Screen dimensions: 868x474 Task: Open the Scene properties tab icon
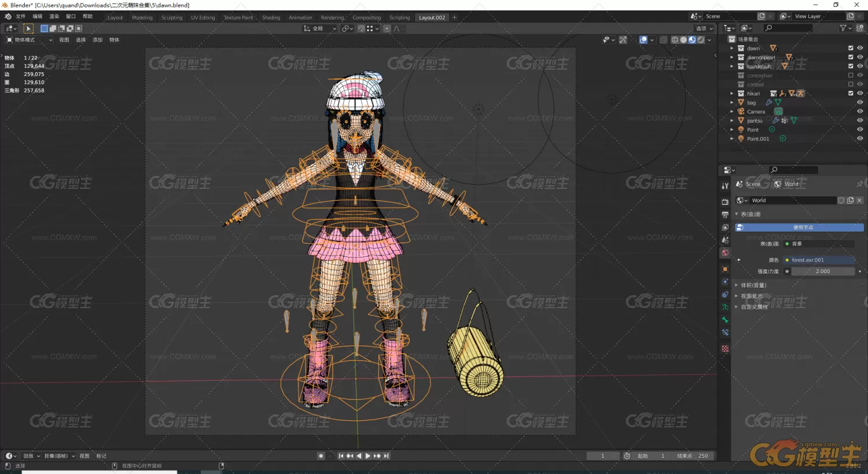[725, 240]
